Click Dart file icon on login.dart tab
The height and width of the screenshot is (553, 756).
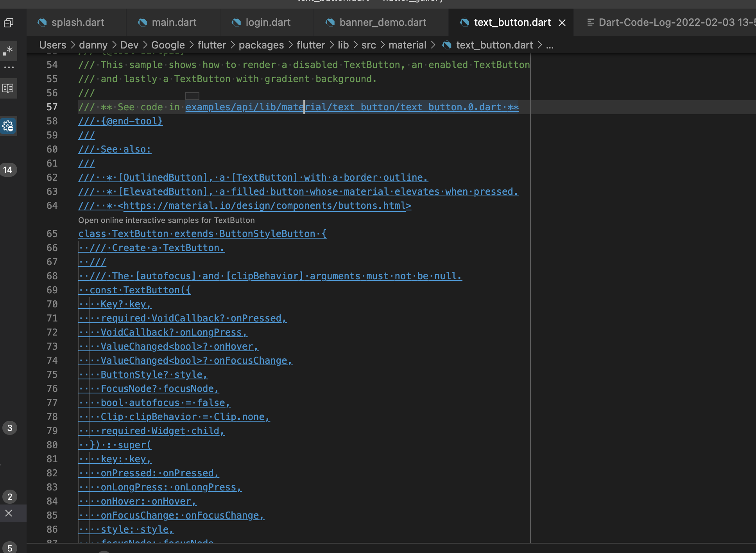click(236, 22)
